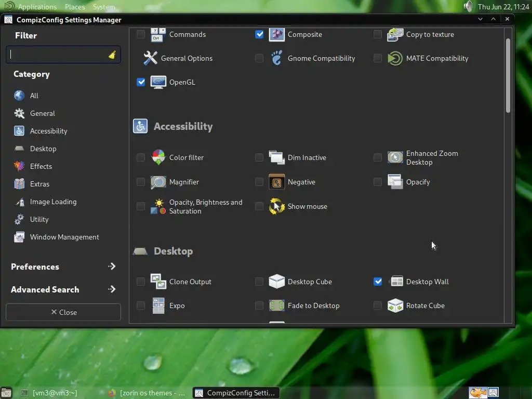Click CompizConfig Setti... taskbar button
The image size is (532, 399).
tap(236, 393)
